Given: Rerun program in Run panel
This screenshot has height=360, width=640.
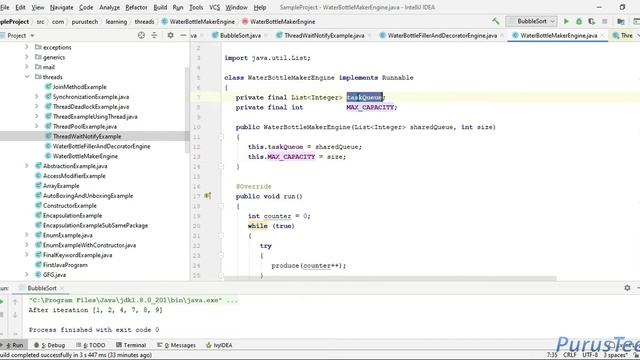Looking at the screenshot, I should pyautogui.click(x=2, y=302).
